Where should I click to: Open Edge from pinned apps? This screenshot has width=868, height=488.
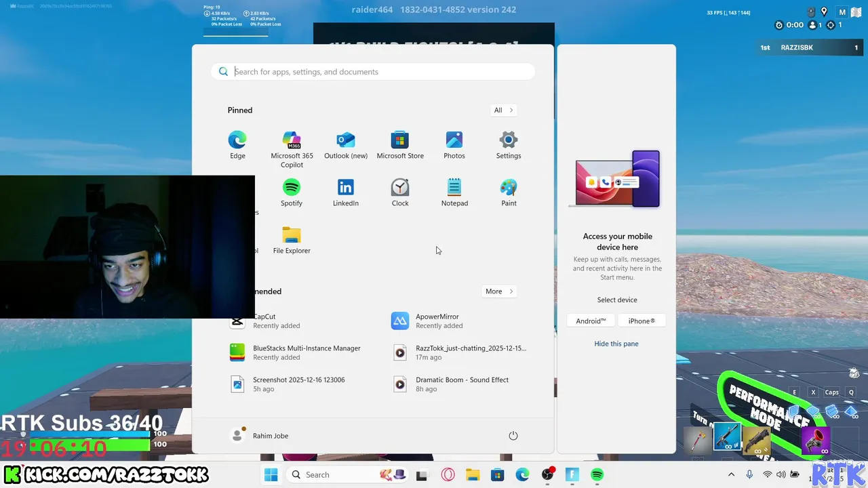(x=237, y=145)
